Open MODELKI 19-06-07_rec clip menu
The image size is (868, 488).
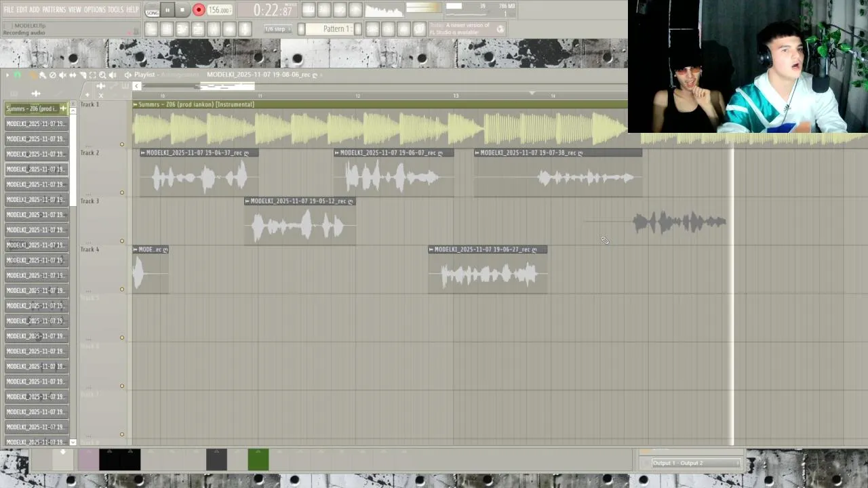click(337, 152)
